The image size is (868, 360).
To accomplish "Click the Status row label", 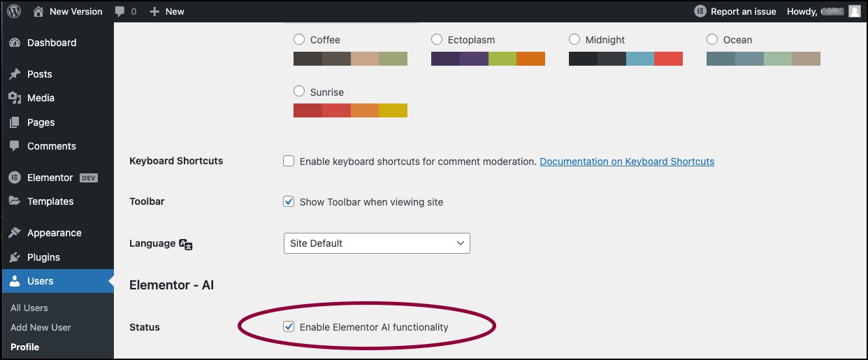I will tap(145, 327).
